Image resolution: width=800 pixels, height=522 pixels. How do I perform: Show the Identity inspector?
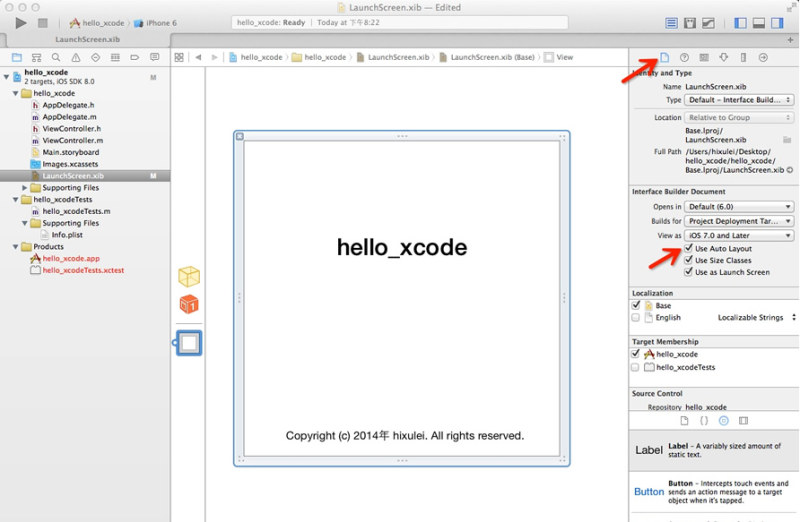(704, 57)
